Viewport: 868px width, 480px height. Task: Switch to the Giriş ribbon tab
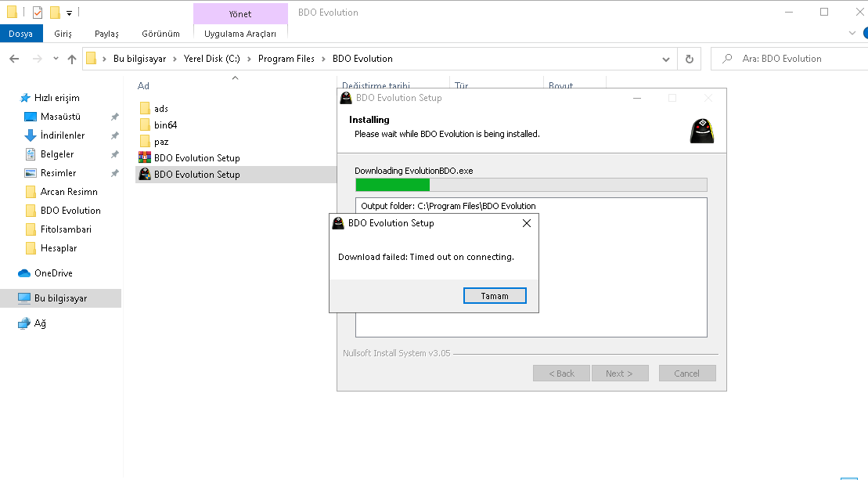tap(63, 34)
